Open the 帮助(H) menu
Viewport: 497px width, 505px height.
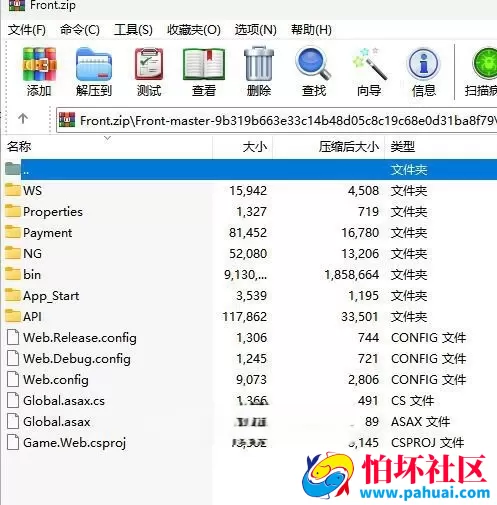pos(311,30)
